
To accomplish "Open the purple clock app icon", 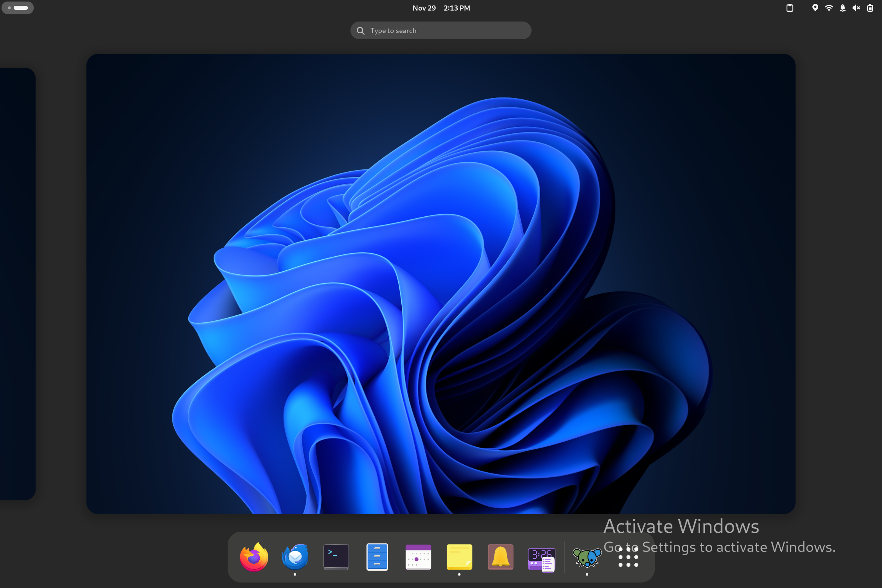I will click(541, 558).
